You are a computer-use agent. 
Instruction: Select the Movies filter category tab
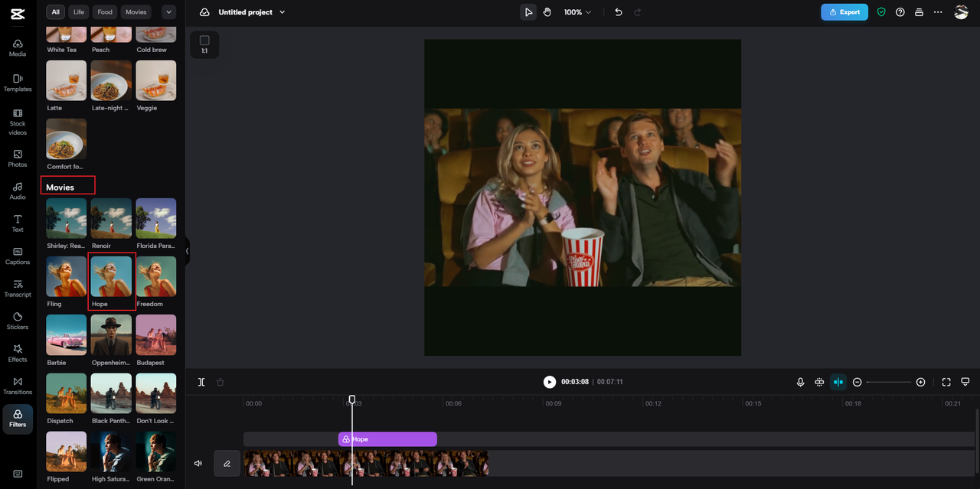(136, 12)
